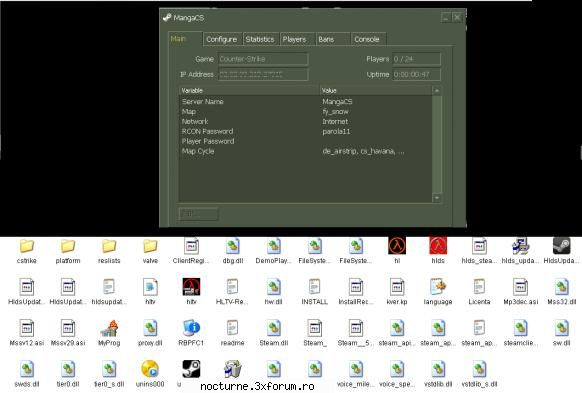The image size is (582, 393).
Task: Open the platform folder
Action: pos(68,246)
